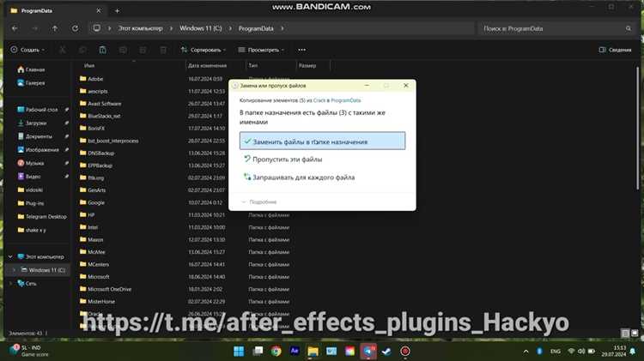Screen dimensions: 644x361
Task: Click the ENG language indicator
Action: 556,352
